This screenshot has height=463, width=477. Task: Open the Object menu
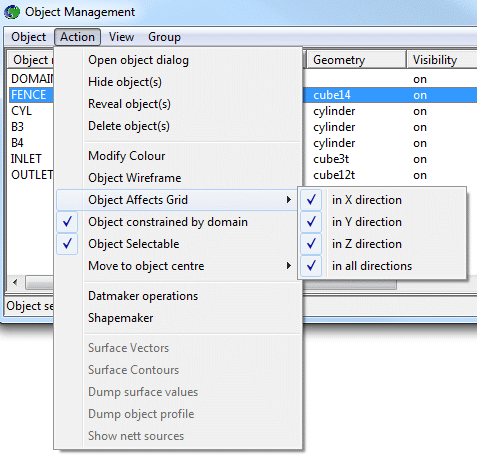(28, 37)
